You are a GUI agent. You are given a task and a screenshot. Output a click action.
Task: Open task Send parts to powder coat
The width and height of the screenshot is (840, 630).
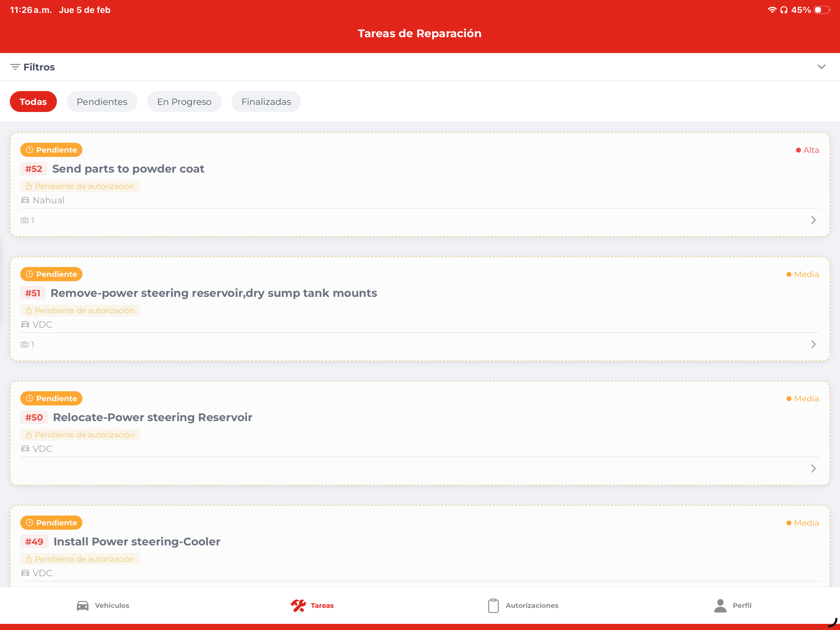coord(128,169)
